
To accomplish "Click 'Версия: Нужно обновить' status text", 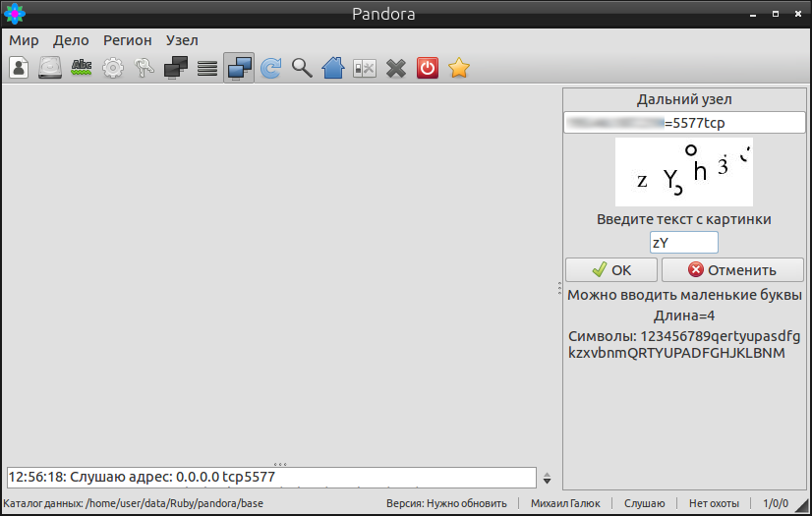I will coord(446,503).
